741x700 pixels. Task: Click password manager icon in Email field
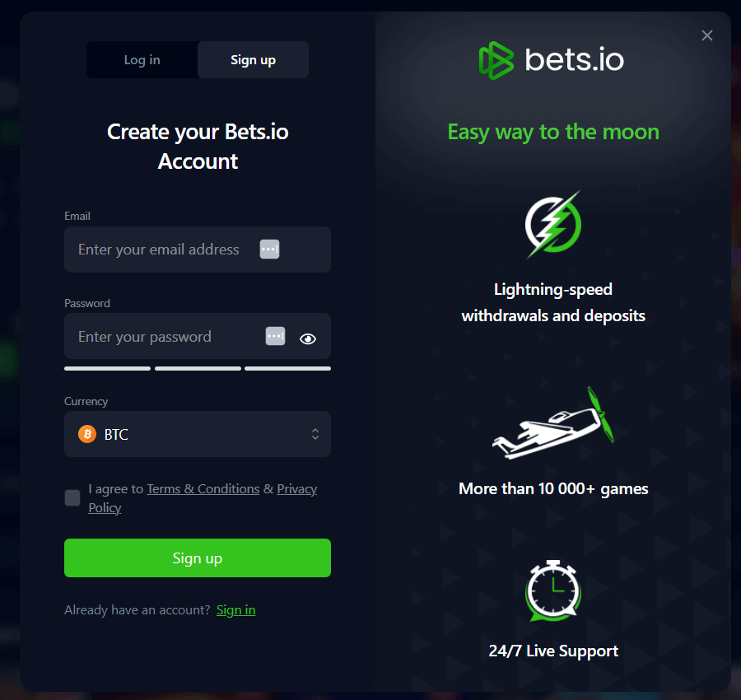(x=270, y=250)
